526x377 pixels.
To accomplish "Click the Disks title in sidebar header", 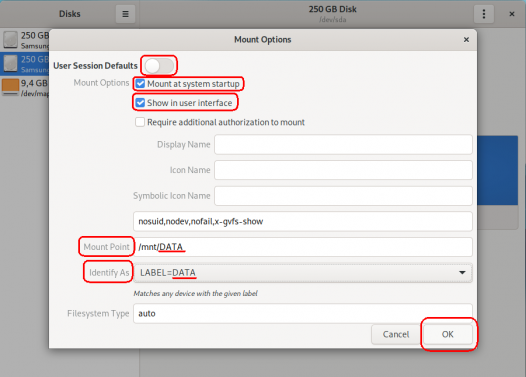I will click(x=69, y=14).
